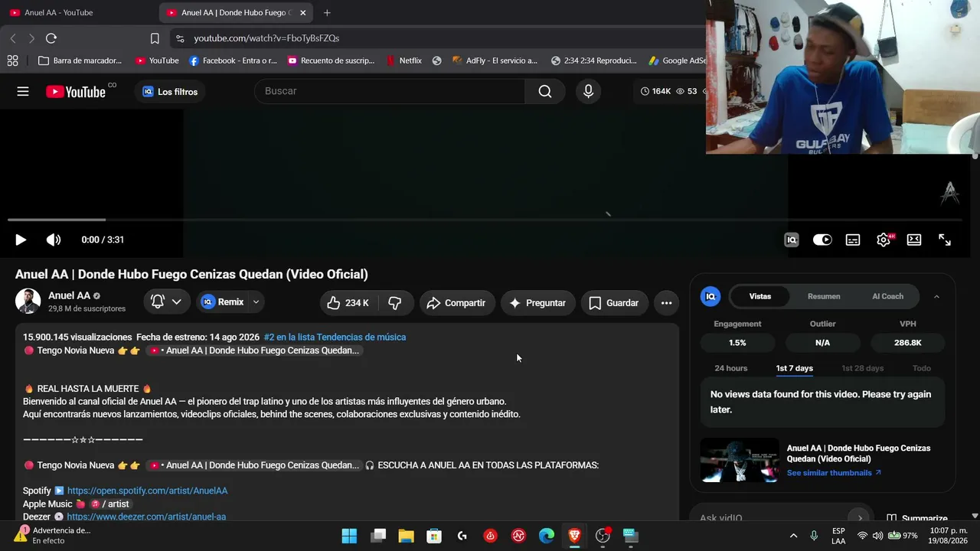This screenshot has width=980, height=551.
Task: Click See similar thumbnails link
Action: 834,473
